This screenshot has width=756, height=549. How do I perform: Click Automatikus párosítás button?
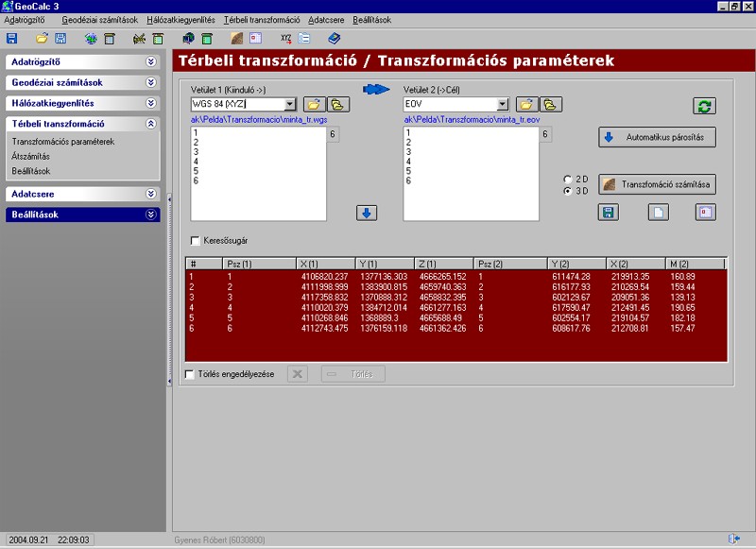[657, 137]
